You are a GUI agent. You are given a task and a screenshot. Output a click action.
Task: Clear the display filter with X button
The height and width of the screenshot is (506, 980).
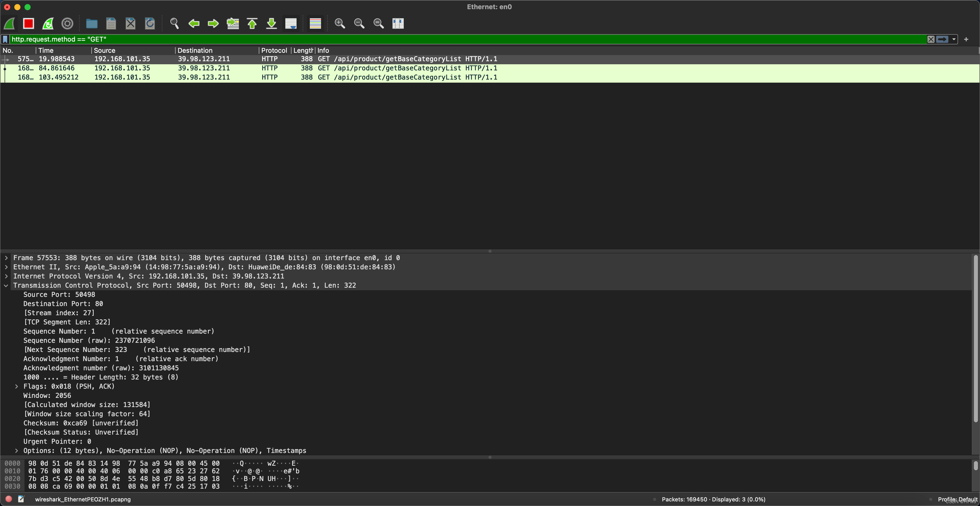pos(930,39)
